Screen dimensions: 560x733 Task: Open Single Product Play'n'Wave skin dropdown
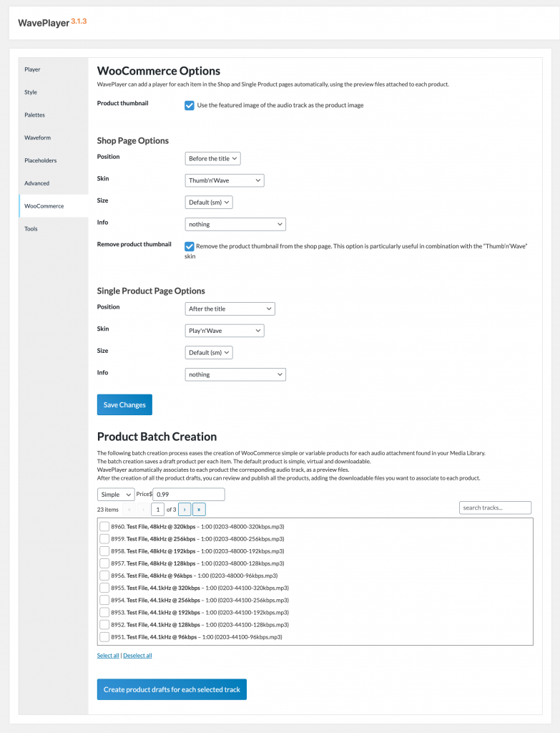click(x=224, y=331)
